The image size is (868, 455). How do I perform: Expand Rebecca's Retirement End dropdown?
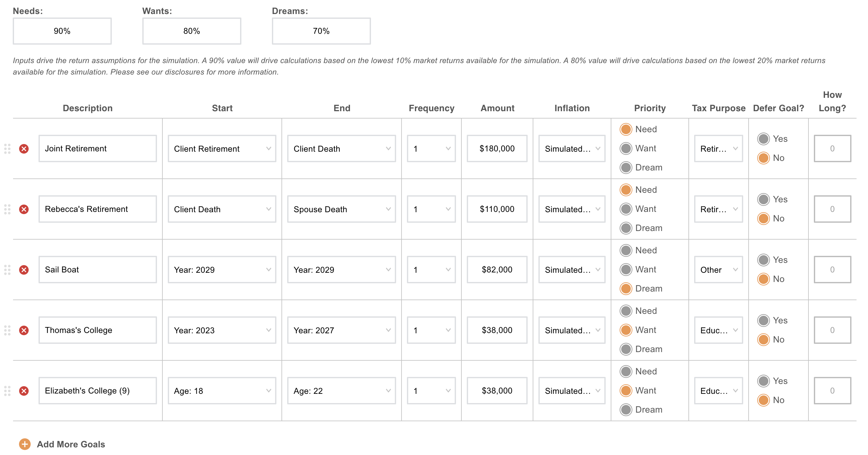click(x=341, y=209)
